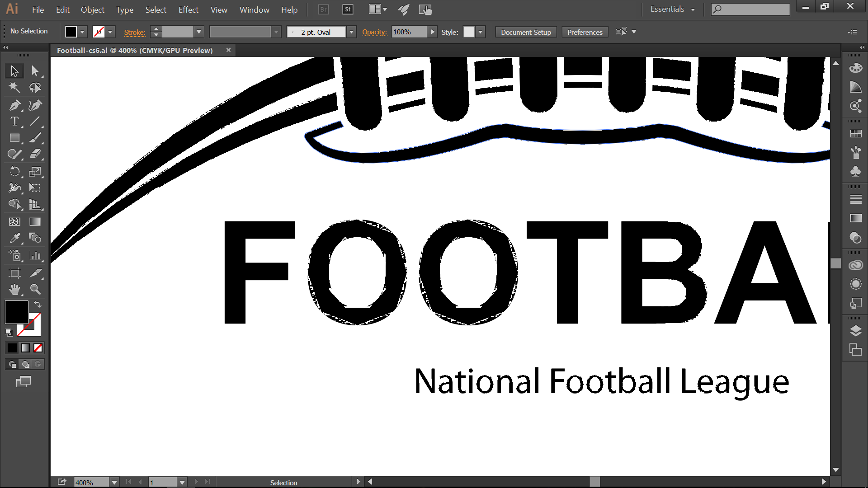This screenshot has height=488, width=868.
Task: Select the black fill color swatch
Action: 16,312
